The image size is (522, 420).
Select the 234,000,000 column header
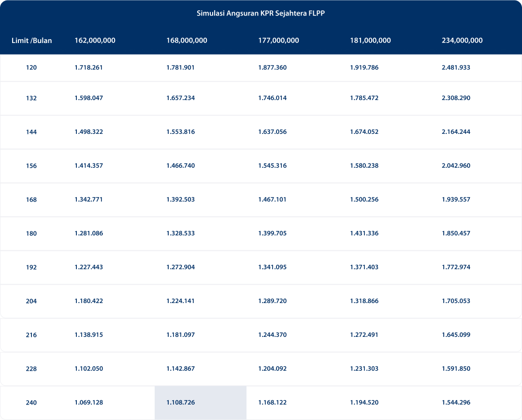(462, 41)
